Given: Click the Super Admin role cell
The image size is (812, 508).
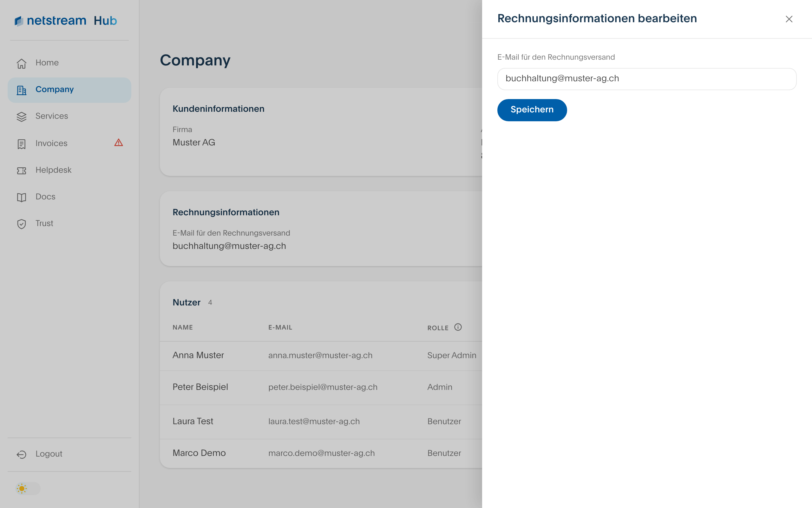Looking at the screenshot, I should coord(452,356).
